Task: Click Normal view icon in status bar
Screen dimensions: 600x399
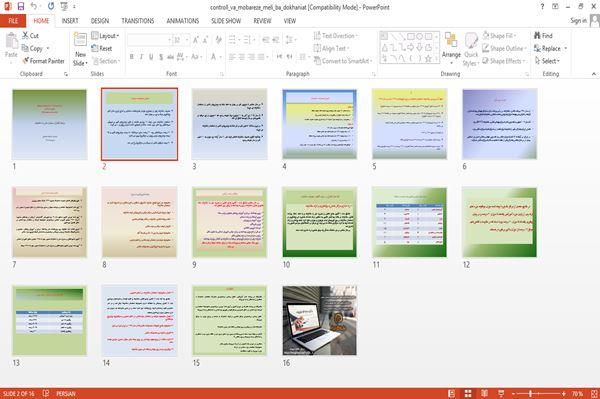Action: click(x=452, y=393)
